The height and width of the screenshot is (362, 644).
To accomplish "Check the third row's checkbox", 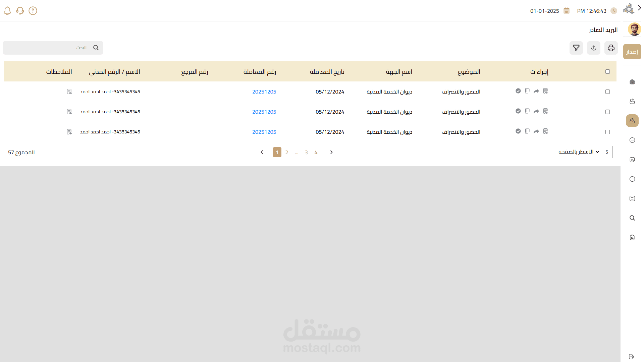I will tap(607, 132).
